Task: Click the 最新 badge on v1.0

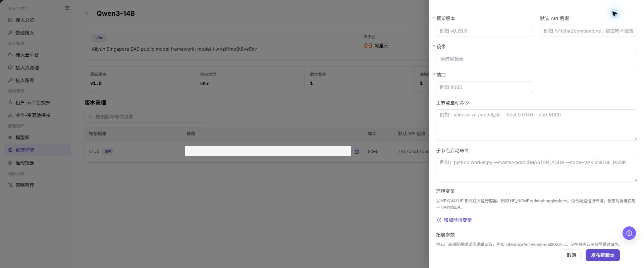Action: (x=108, y=152)
